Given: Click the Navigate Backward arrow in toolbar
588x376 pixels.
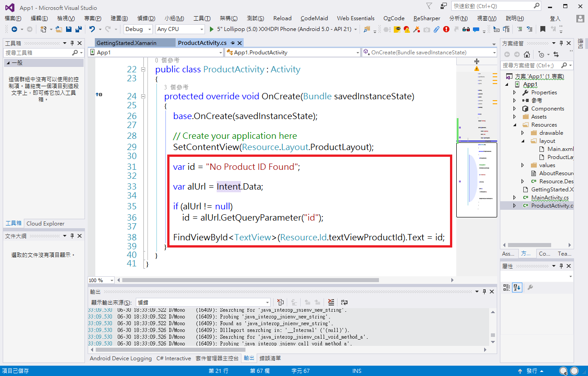Looking at the screenshot, I should coord(14,29).
